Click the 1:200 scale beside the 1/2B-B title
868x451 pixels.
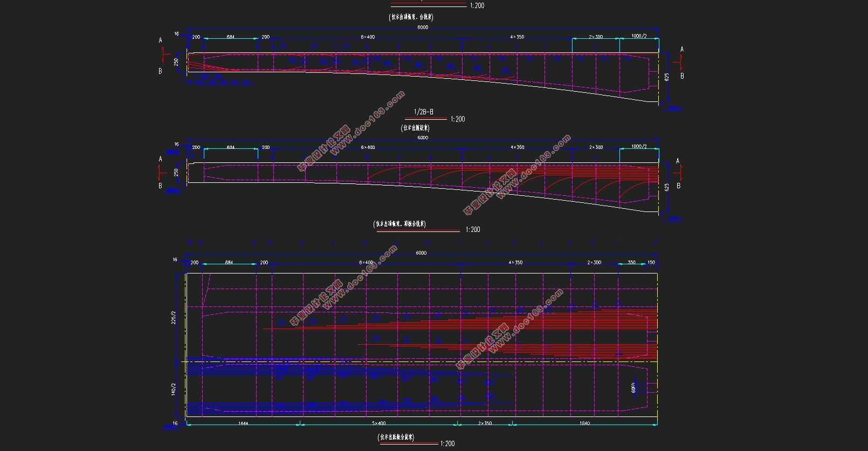pos(458,119)
